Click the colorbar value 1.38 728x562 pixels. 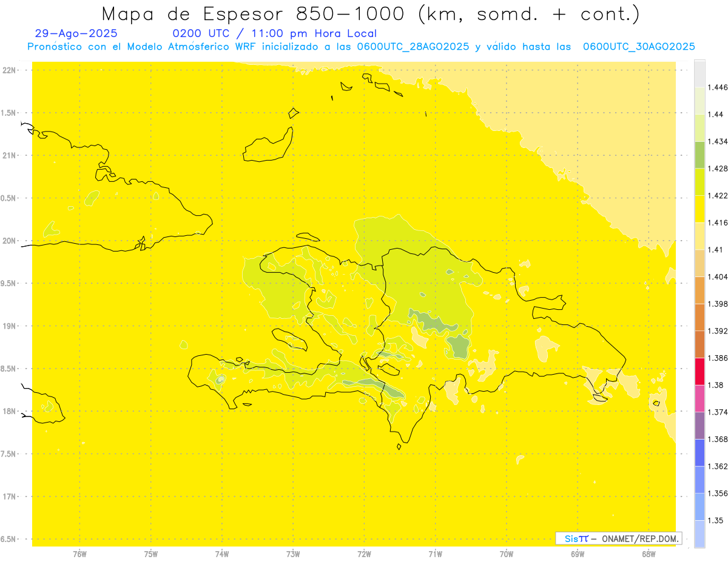(716, 385)
